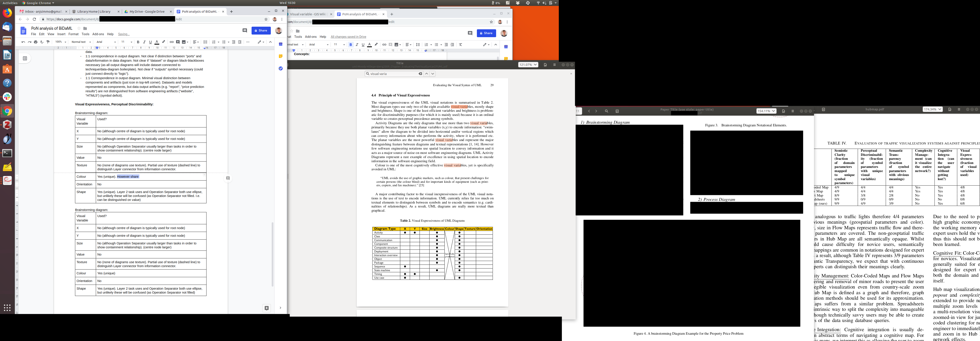Image resolution: width=980 pixels, height=341 pixels.
Task: Toggle Italic in the left Docs toolbar
Action: 144,42
